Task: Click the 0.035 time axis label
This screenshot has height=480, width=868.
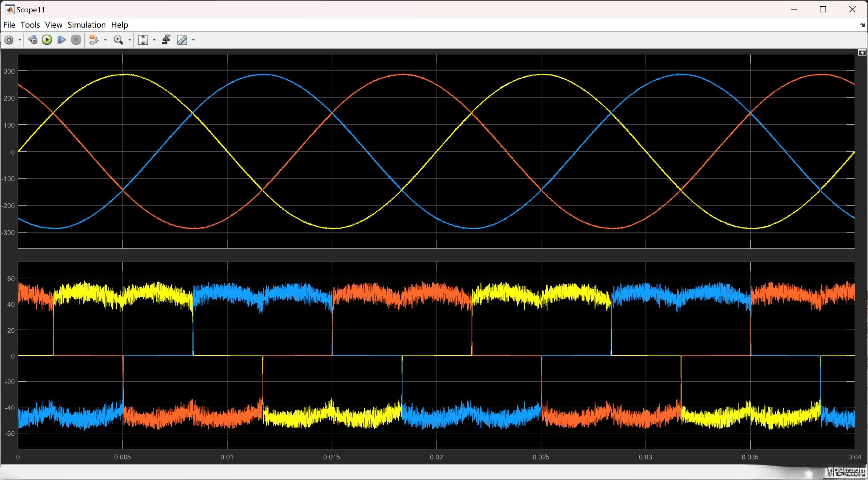Action: [750, 457]
